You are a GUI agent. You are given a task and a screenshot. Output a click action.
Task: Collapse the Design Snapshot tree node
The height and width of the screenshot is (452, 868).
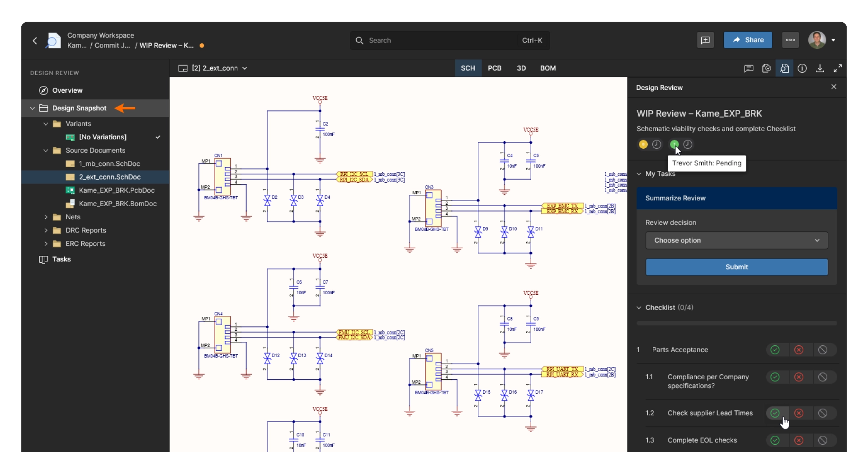pos(33,108)
